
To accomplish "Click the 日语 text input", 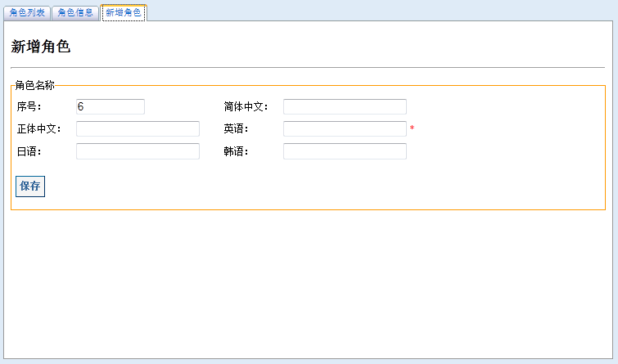I will coord(138,151).
